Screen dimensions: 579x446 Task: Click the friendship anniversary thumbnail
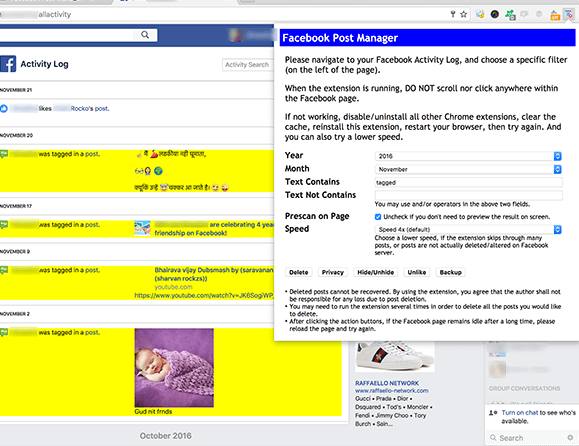pos(143,229)
